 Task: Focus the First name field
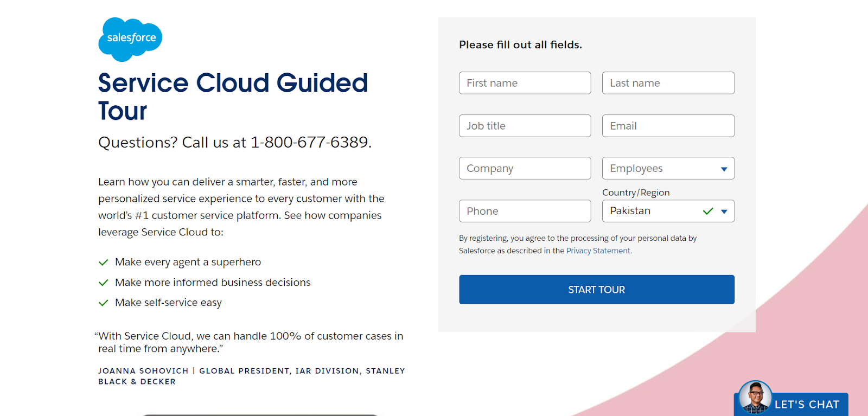pos(525,83)
